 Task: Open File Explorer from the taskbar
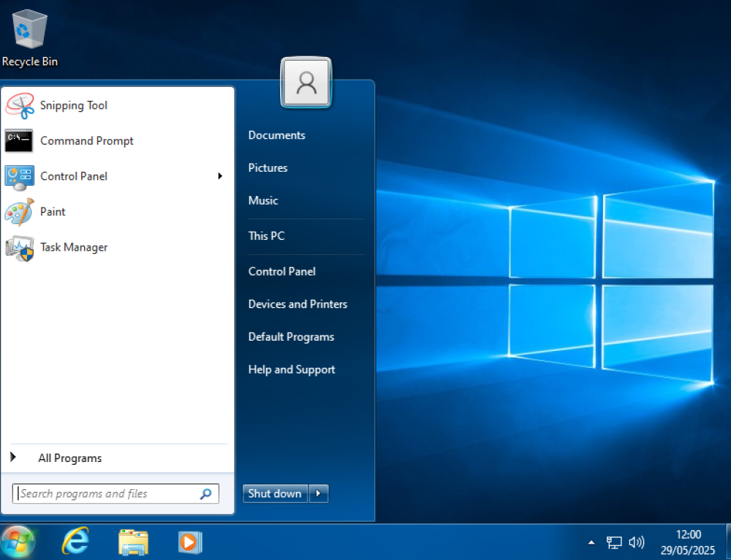(x=133, y=541)
